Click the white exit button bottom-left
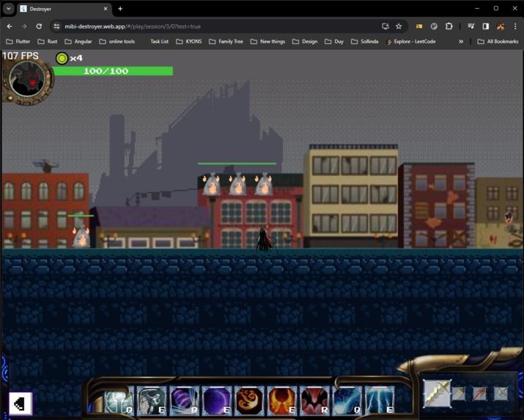 coord(21,404)
